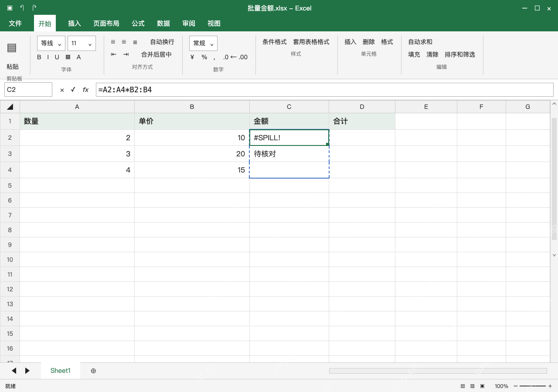Image resolution: width=558 pixels, height=392 pixels.
Task: Open 套用表格格式 table format gallery
Action: click(311, 42)
